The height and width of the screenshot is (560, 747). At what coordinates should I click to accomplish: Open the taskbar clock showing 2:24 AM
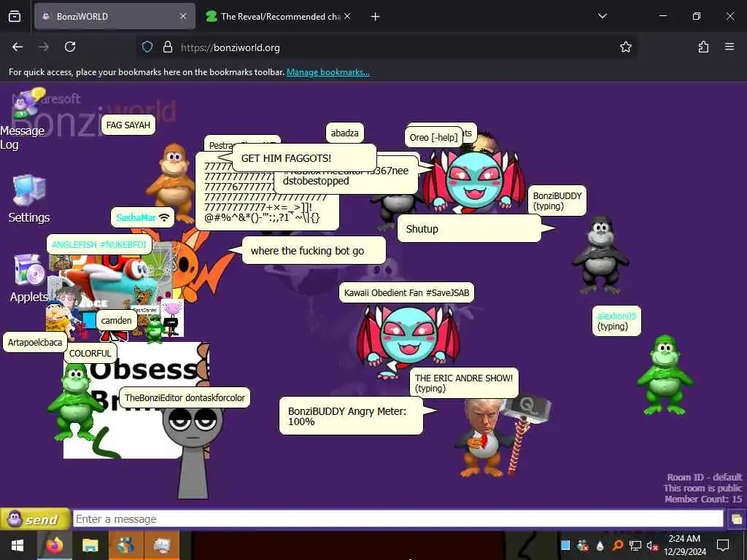coord(684,545)
